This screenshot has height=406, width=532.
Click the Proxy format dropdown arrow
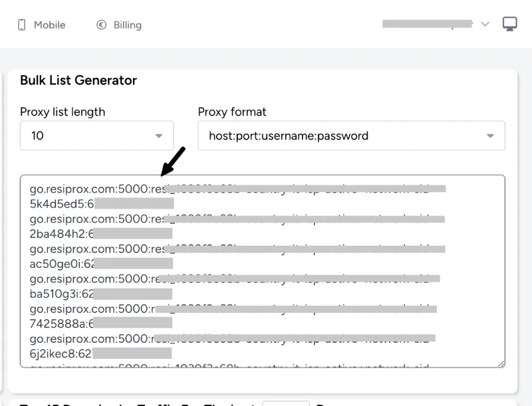pyautogui.click(x=490, y=136)
